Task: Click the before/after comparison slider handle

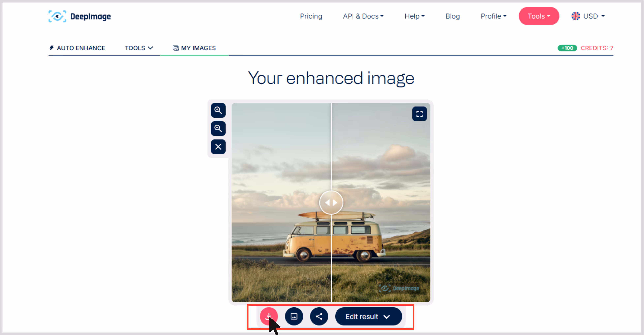Action: 331,202
